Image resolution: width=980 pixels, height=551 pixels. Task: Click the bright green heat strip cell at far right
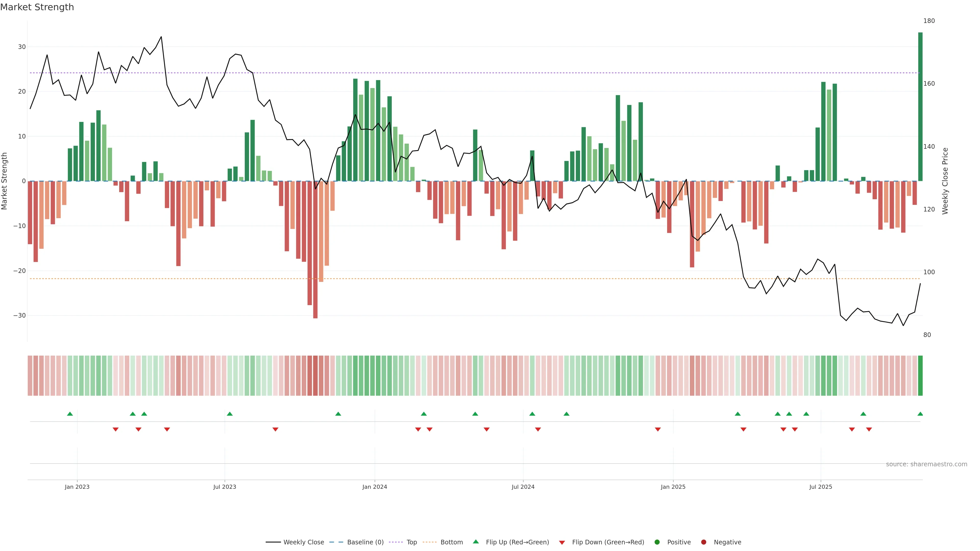pos(920,376)
